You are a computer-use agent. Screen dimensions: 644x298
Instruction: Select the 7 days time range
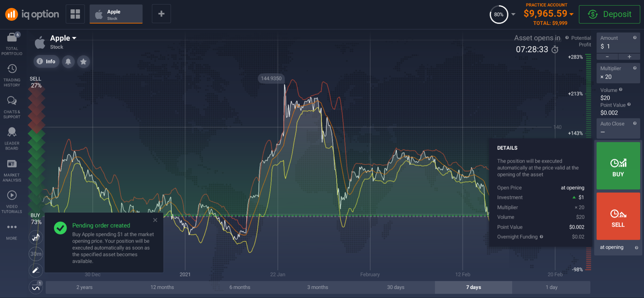pos(473,287)
